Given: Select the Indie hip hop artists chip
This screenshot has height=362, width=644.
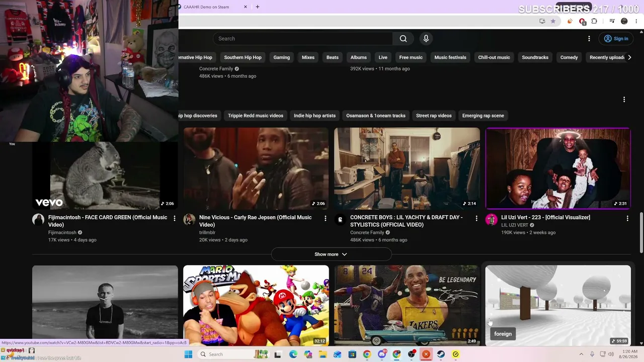Looking at the screenshot, I should (x=314, y=116).
